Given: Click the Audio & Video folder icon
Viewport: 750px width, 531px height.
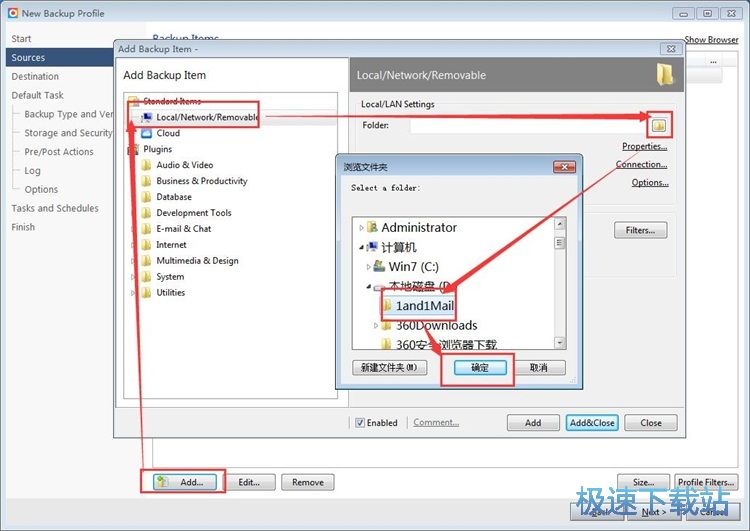Looking at the screenshot, I should (146, 165).
